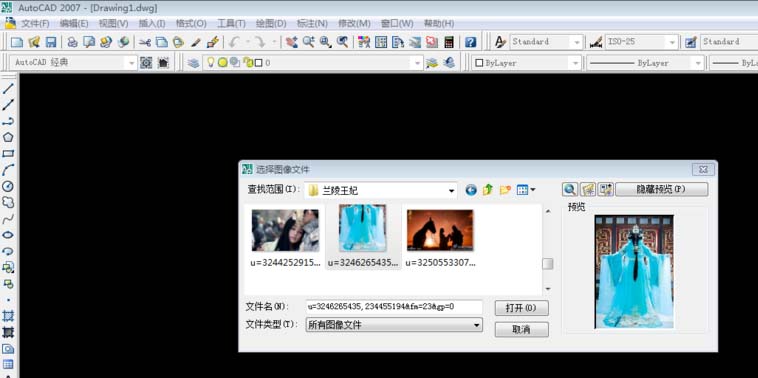
Task: Open the Layer Properties Manager icon
Action: 194,63
